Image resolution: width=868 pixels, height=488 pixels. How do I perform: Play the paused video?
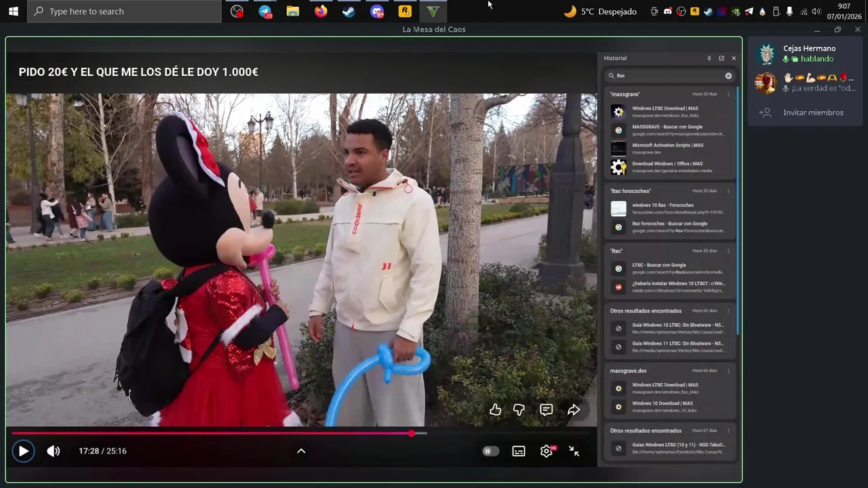click(23, 451)
